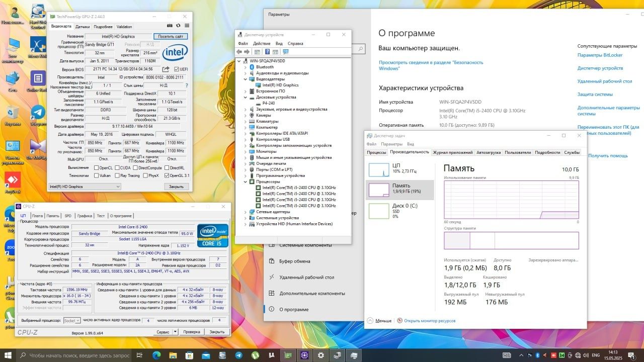Switch to Автозагрузка tab in Task Manager
Screen dimensions: 644x362
[x=489, y=152]
